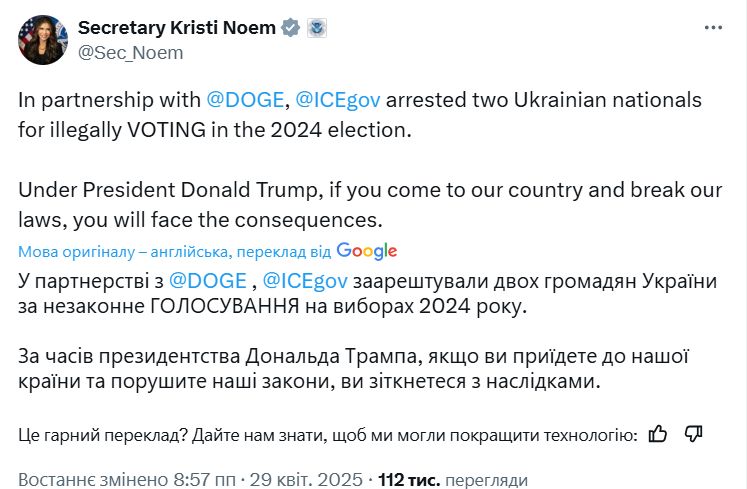Open the @Sec_Noem handle link
This screenshot has width=747, height=489.
coord(130,53)
